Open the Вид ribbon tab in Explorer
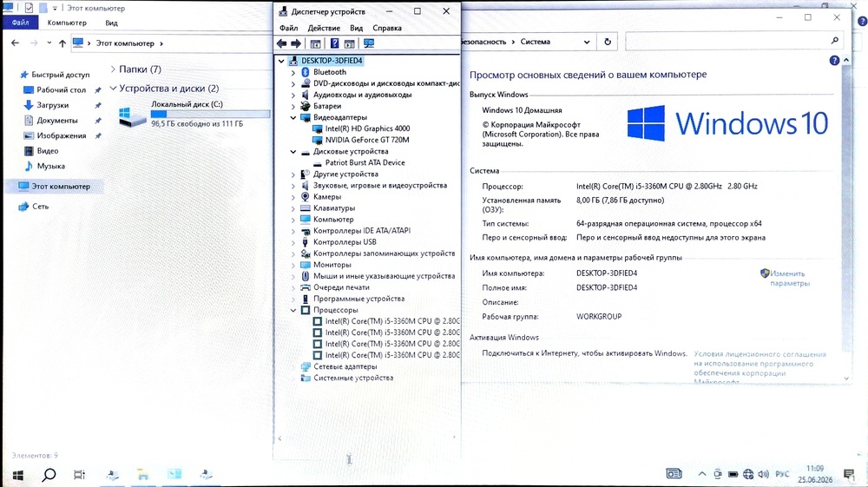This screenshot has width=868, height=487. point(111,23)
